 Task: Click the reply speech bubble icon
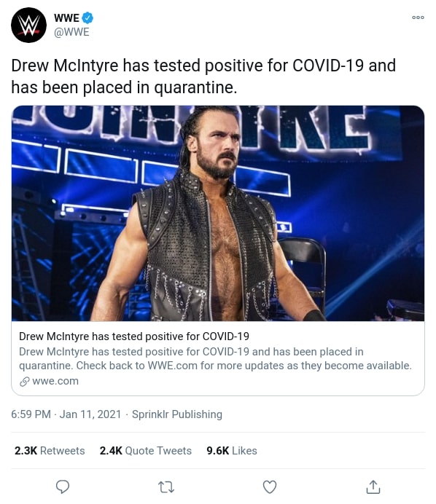pos(63,487)
